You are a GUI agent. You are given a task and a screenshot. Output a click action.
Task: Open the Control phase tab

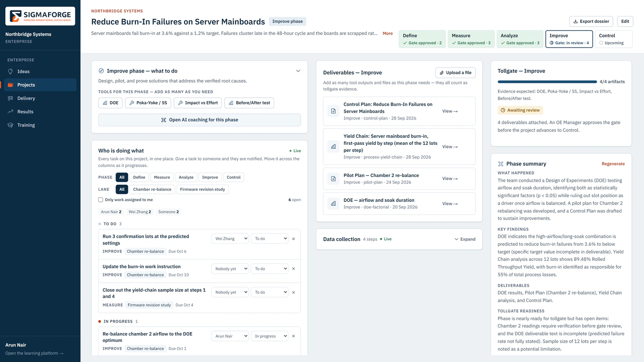click(x=613, y=39)
